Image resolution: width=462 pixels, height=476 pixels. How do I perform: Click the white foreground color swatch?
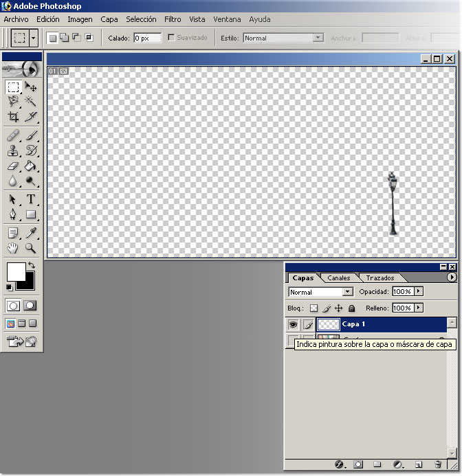tap(15, 271)
